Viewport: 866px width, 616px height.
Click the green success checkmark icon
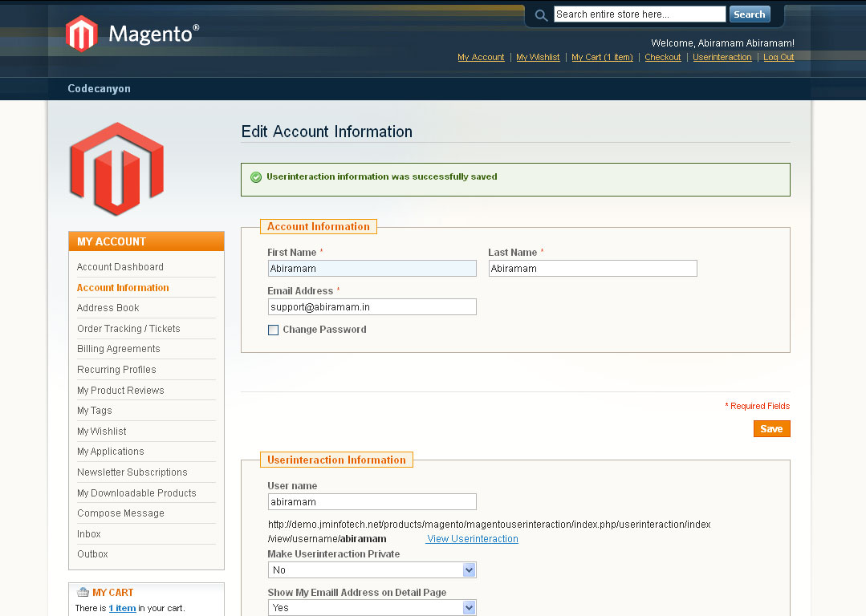click(256, 177)
